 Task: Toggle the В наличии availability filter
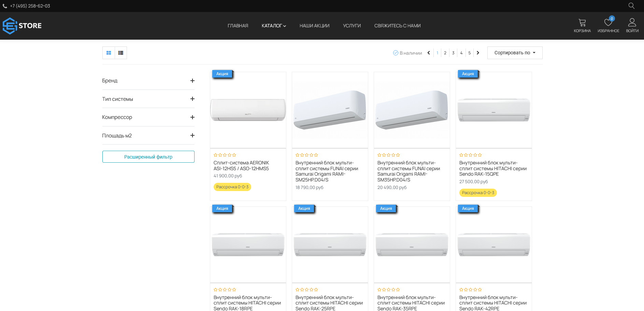407,53
